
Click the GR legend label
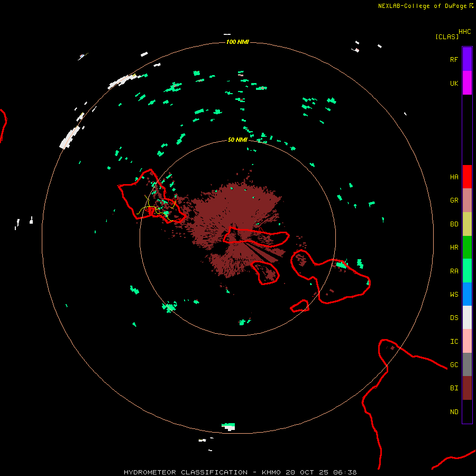click(x=454, y=200)
